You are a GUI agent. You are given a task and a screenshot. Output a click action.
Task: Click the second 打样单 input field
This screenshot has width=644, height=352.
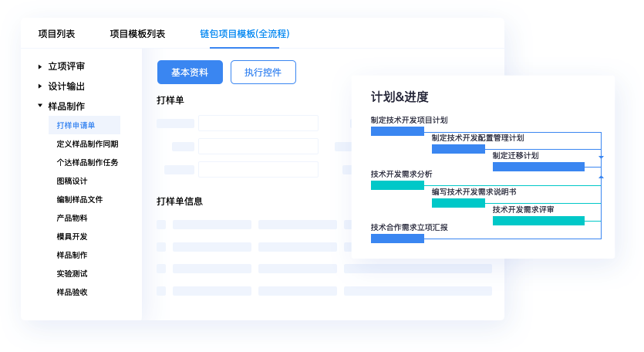(x=258, y=146)
